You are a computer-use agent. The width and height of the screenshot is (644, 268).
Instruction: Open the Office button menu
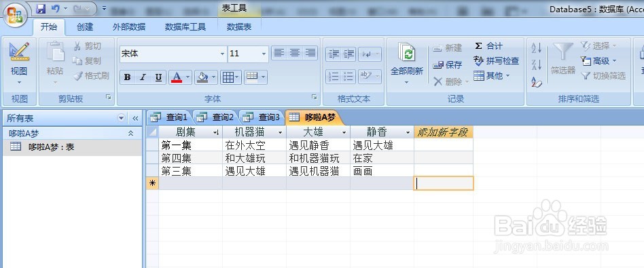tap(15, 14)
